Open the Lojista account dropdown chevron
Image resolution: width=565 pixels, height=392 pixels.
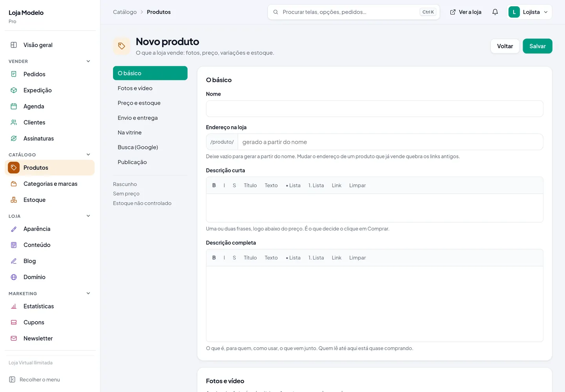tap(546, 12)
